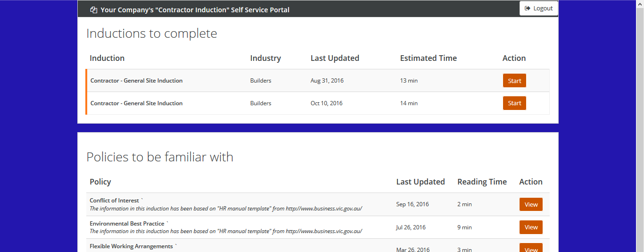The image size is (644, 252).
Task: Select the Estimated Time column header
Action: pyautogui.click(x=428, y=58)
